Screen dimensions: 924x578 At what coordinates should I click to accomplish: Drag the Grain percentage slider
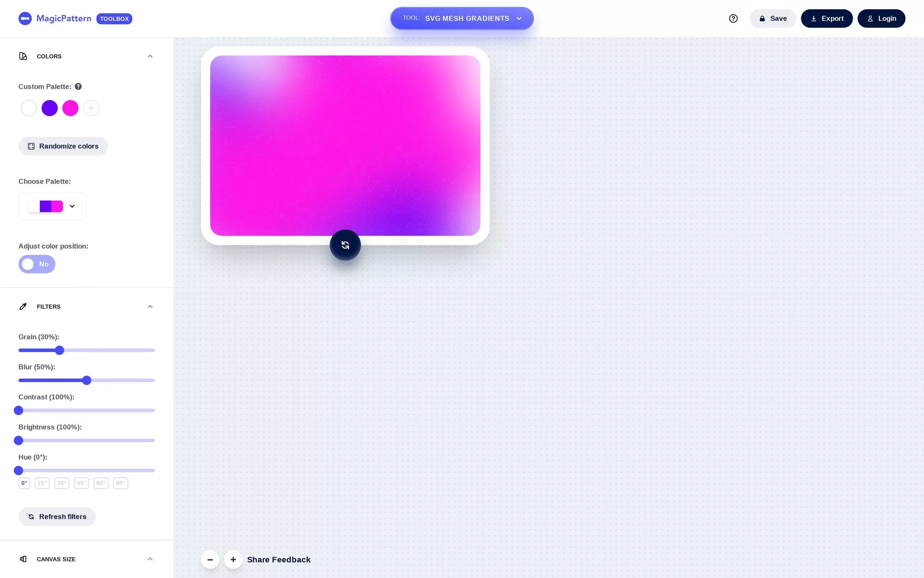click(59, 350)
